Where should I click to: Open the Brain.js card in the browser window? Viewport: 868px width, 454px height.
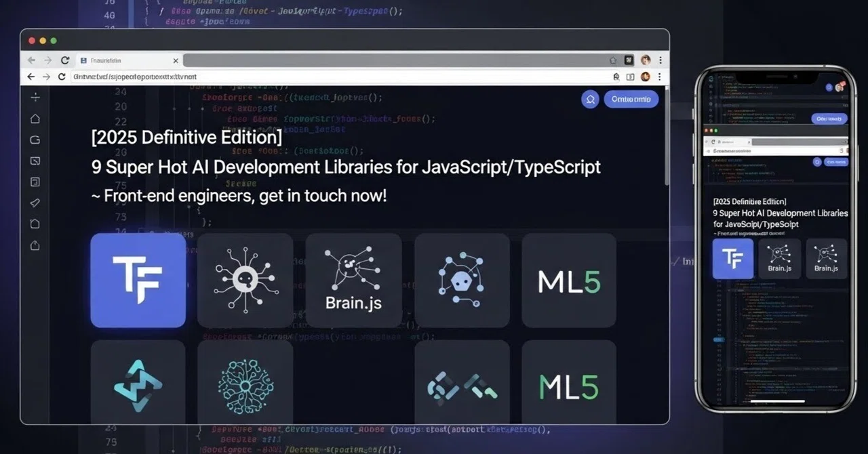pyautogui.click(x=353, y=281)
